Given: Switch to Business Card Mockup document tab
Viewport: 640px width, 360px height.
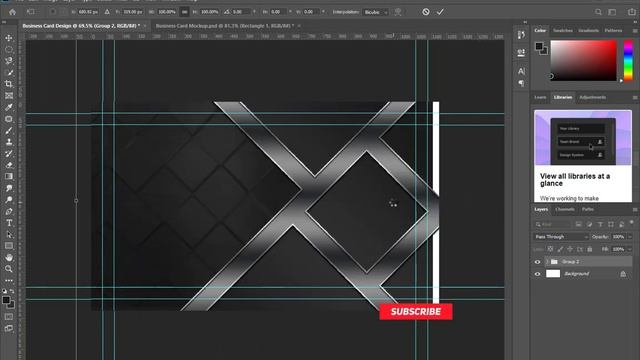Looking at the screenshot, I should [224, 26].
